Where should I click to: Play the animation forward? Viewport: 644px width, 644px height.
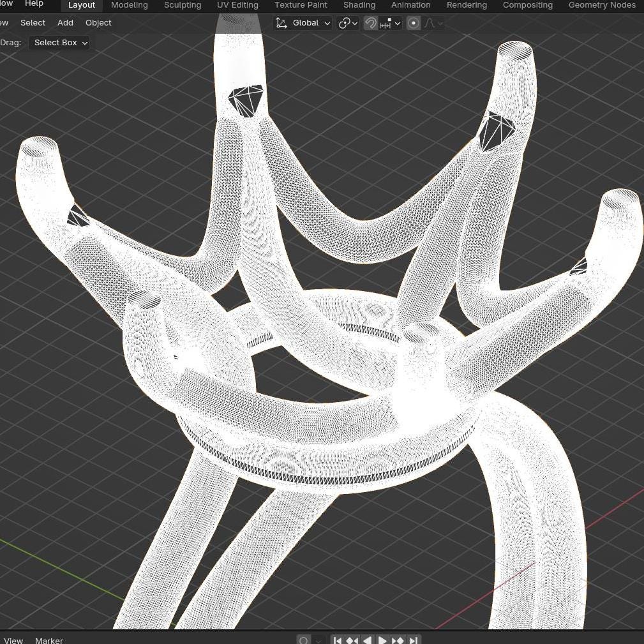coord(382,640)
